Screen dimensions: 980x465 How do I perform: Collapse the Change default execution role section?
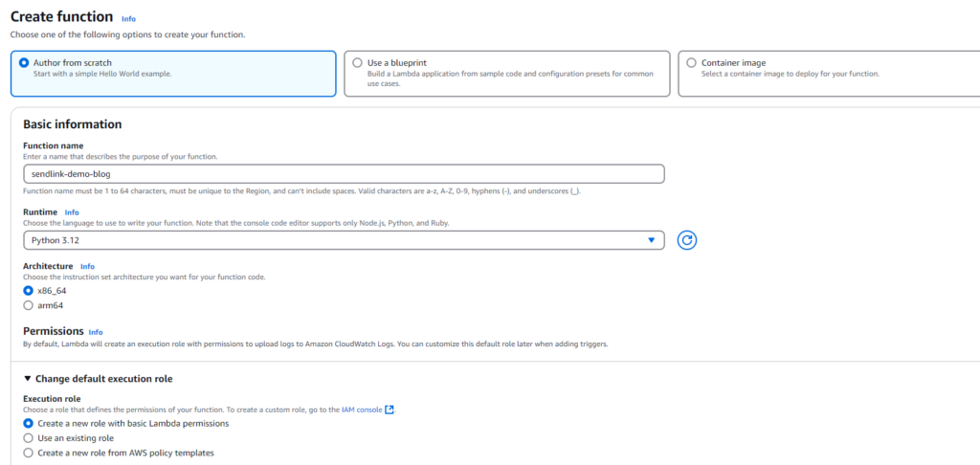click(x=28, y=379)
